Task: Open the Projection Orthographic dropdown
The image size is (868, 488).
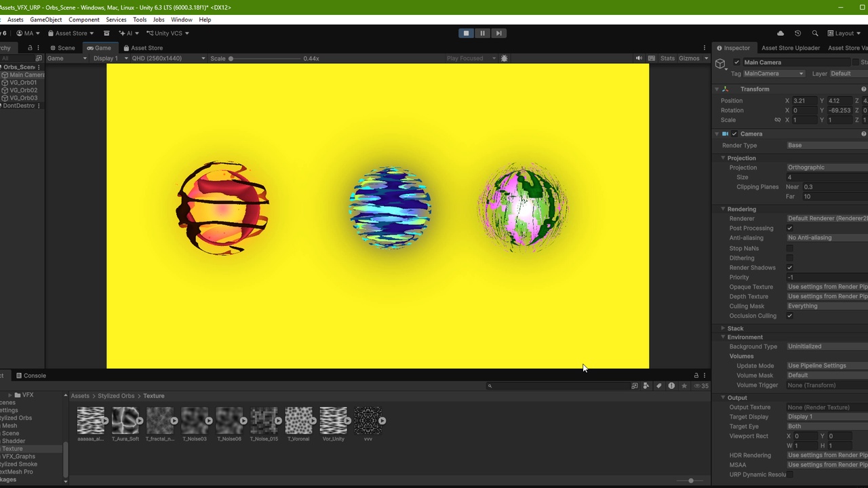Action: tap(827, 167)
